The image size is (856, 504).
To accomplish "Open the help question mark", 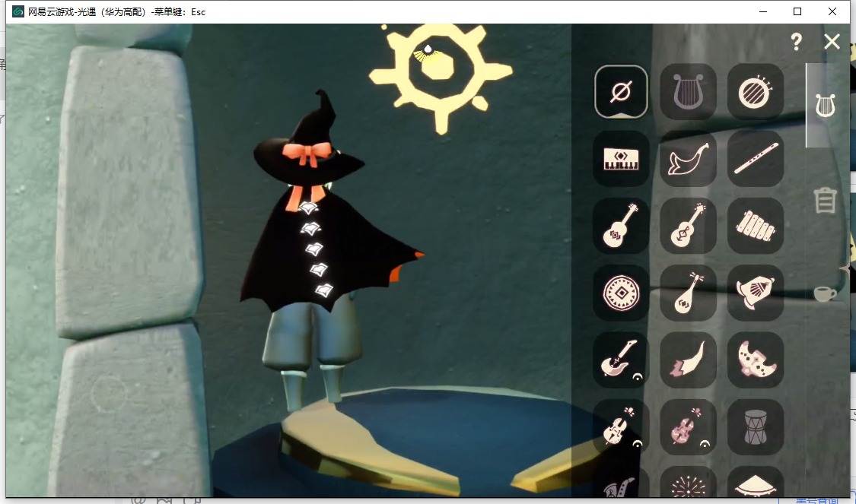I will tap(797, 42).
